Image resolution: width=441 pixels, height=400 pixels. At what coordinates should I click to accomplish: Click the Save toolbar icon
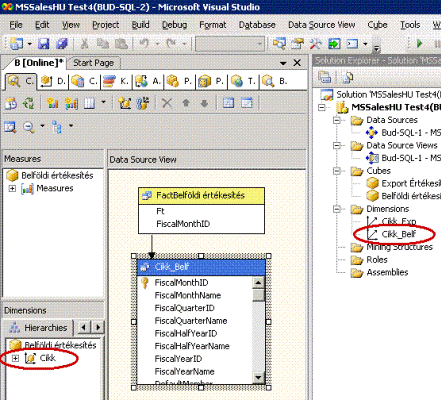[43, 43]
